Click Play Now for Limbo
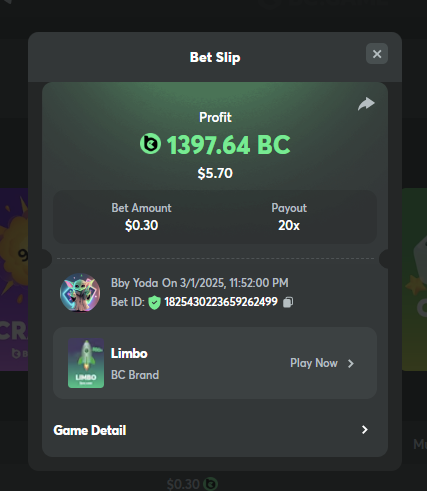The width and height of the screenshot is (427, 491). [x=314, y=363]
